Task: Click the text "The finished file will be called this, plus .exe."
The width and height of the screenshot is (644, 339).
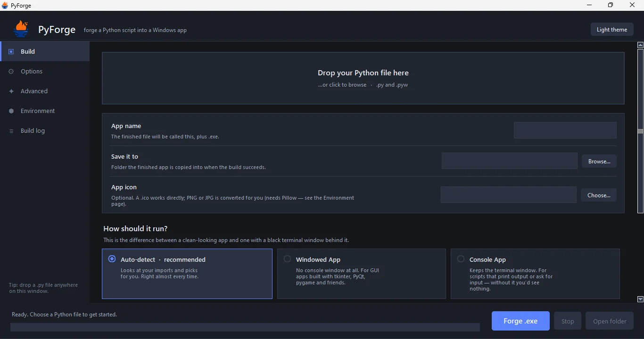Action: pyautogui.click(x=165, y=137)
